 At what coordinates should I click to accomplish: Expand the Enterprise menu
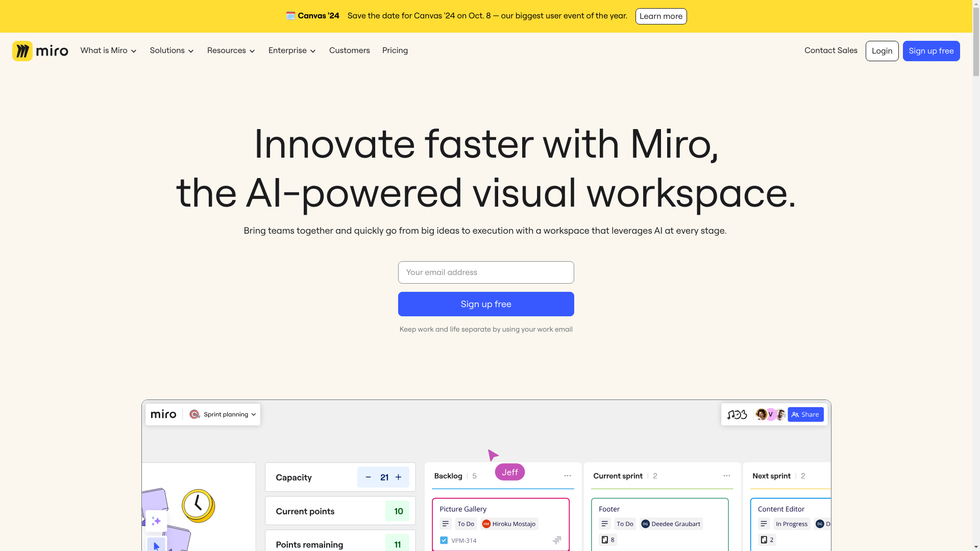point(292,51)
